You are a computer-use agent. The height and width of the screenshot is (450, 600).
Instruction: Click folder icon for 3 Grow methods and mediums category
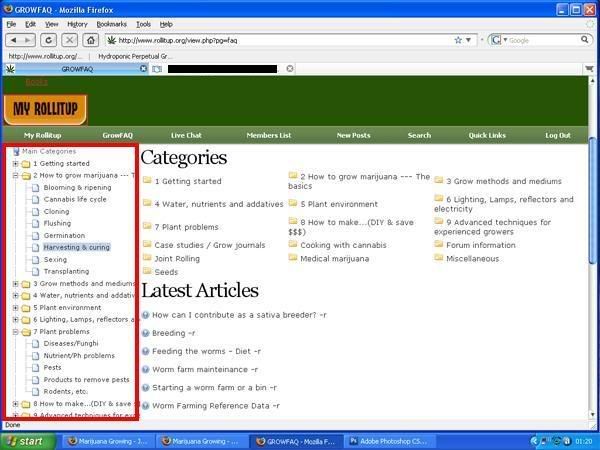click(439, 180)
